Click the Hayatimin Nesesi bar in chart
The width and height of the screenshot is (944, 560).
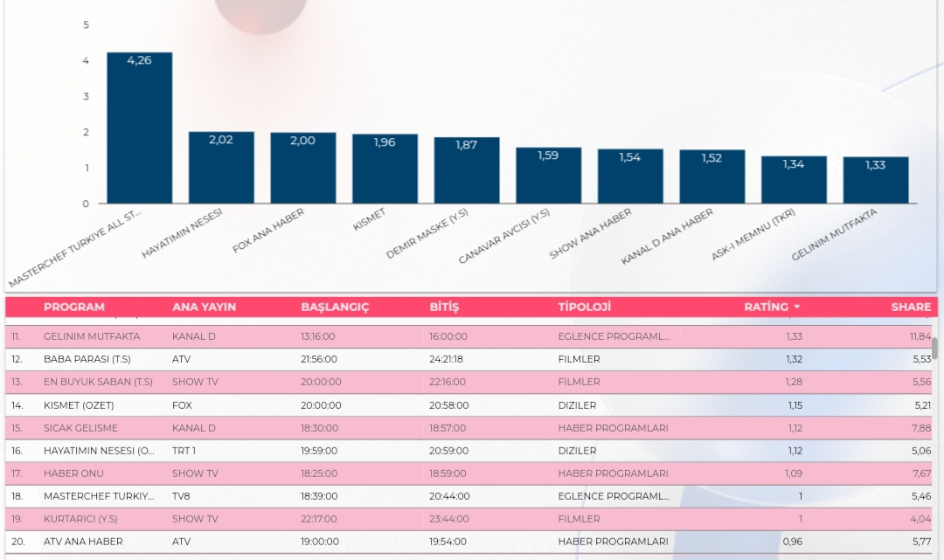pos(221,168)
